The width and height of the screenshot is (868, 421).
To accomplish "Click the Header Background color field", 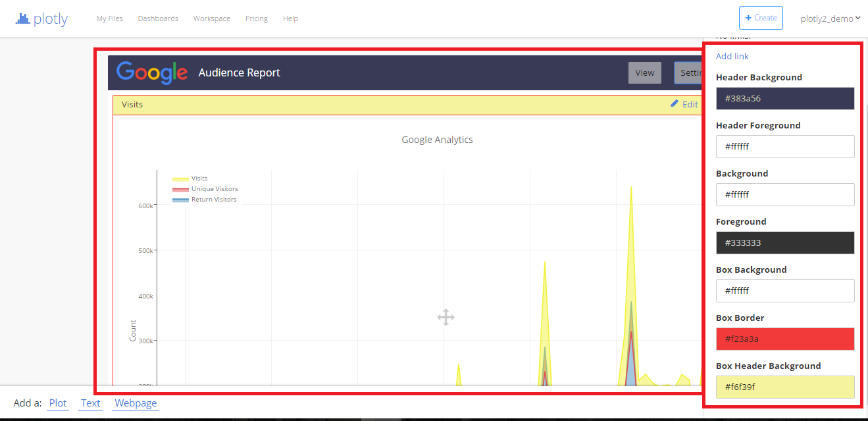I will [785, 98].
